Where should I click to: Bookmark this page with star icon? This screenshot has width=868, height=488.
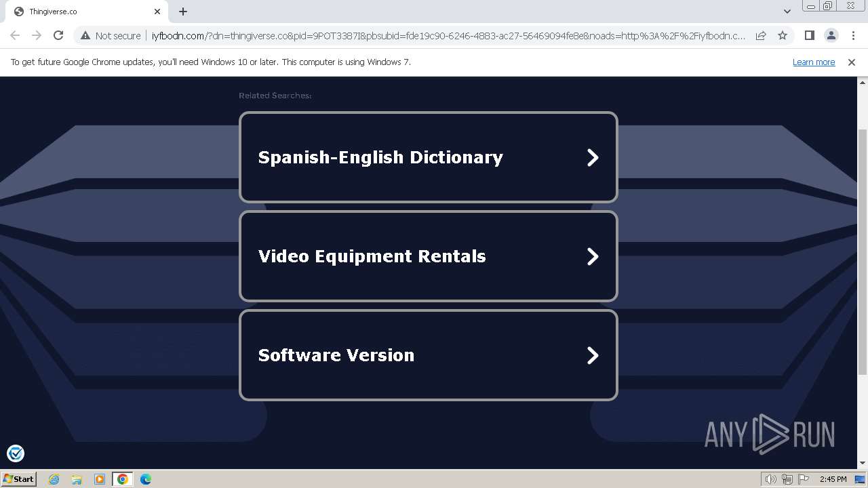(783, 35)
